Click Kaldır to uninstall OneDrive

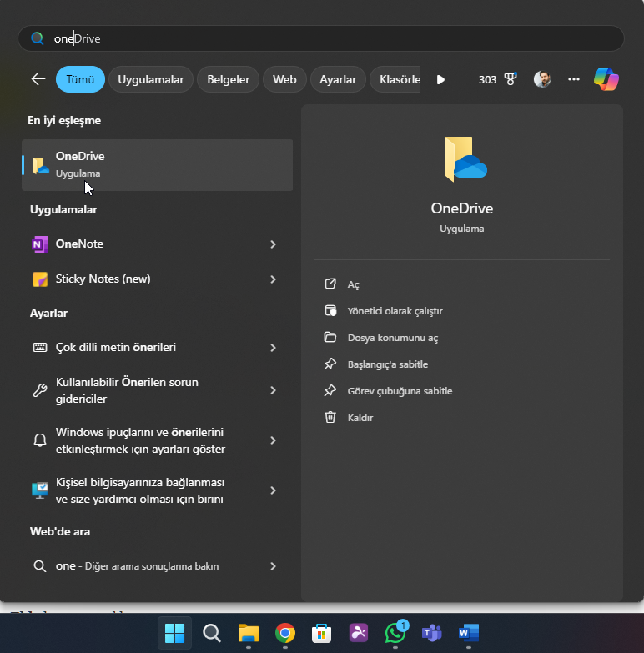coord(360,418)
